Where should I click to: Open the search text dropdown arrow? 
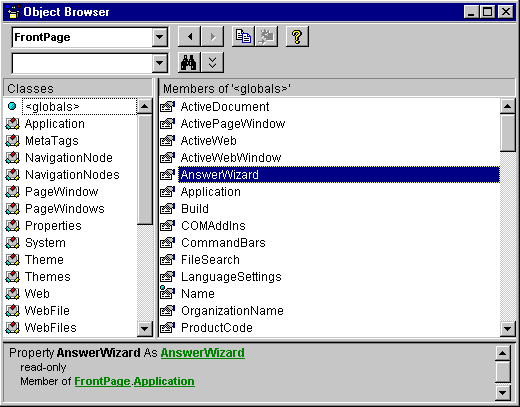tap(160, 63)
